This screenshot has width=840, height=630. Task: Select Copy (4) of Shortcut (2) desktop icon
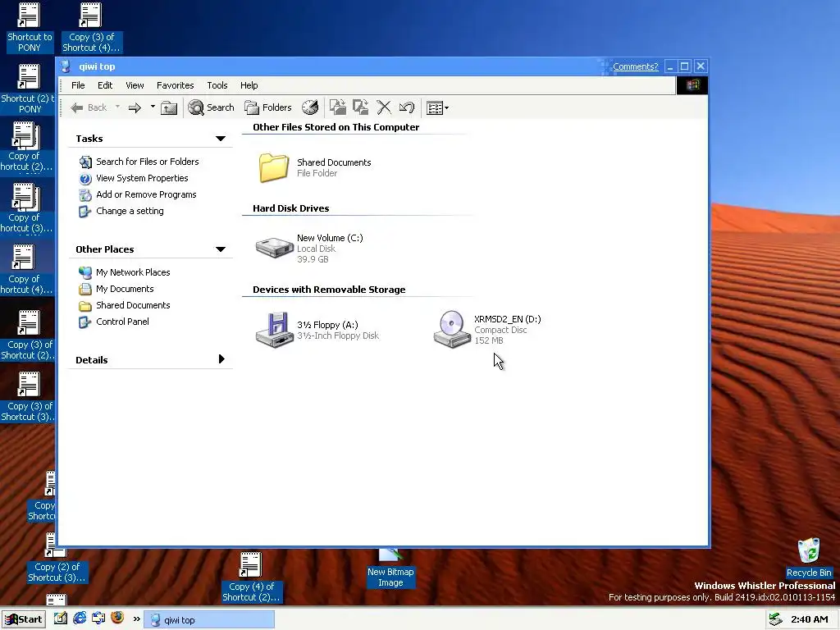click(x=251, y=577)
